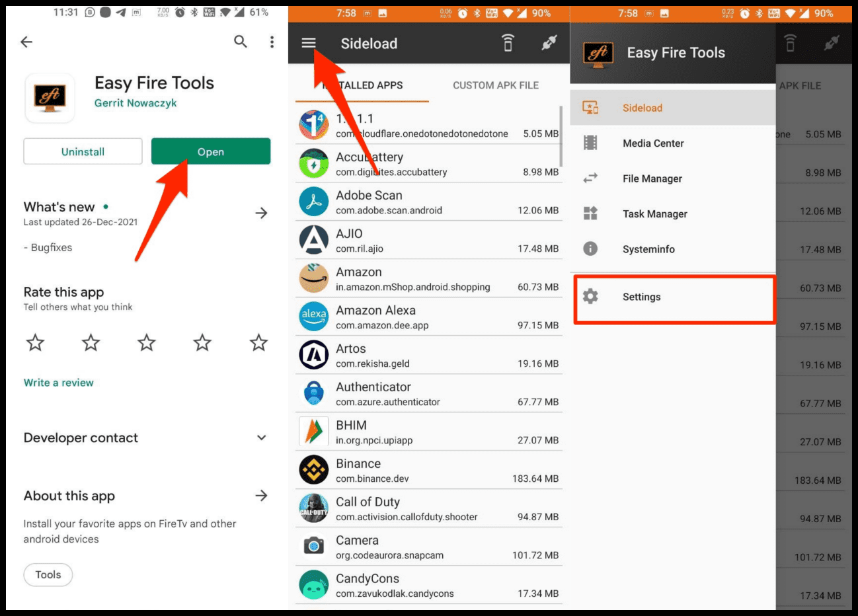Rate the app four stars
Viewport: 858px width, 616px height.
(202, 342)
